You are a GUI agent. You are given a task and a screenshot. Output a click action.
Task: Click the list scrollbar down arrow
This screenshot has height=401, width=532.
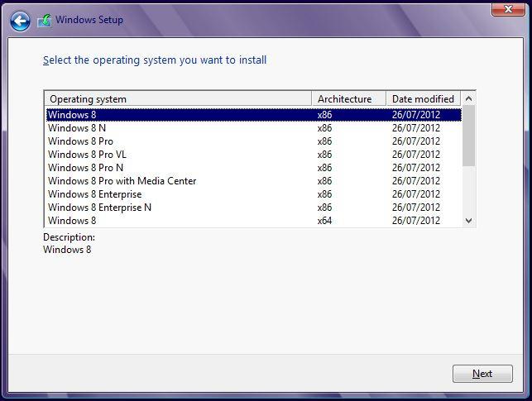(468, 221)
